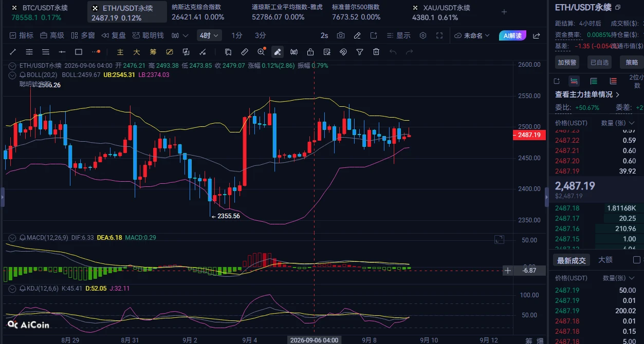Click the 2487.19 current price tag
Screen dimensions: 644x344
pos(529,135)
